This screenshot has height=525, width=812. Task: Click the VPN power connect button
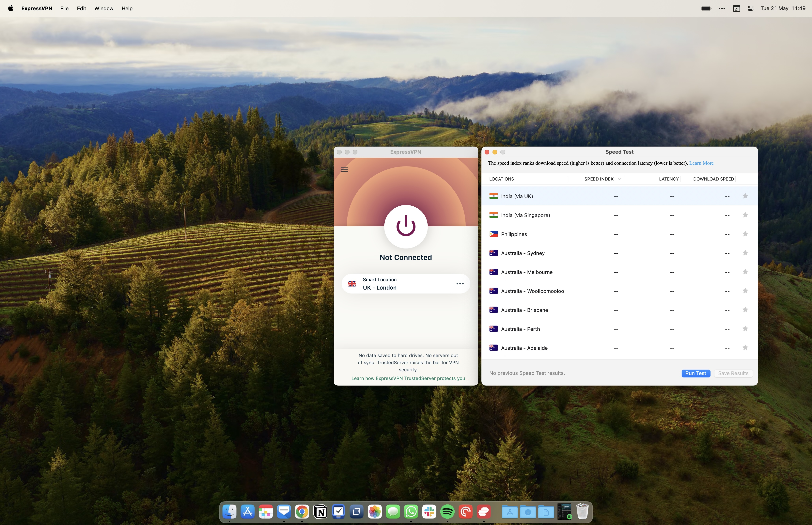click(x=405, y=226)
